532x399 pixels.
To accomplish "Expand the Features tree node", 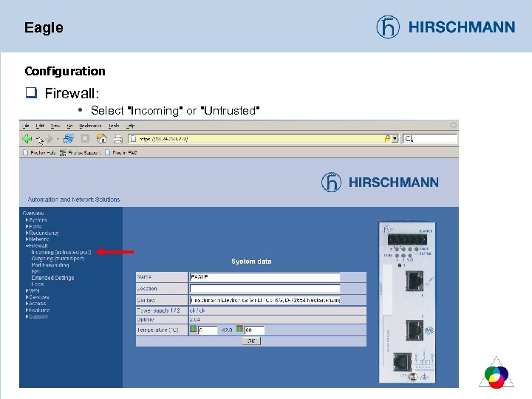I will (x=38, y=310).
